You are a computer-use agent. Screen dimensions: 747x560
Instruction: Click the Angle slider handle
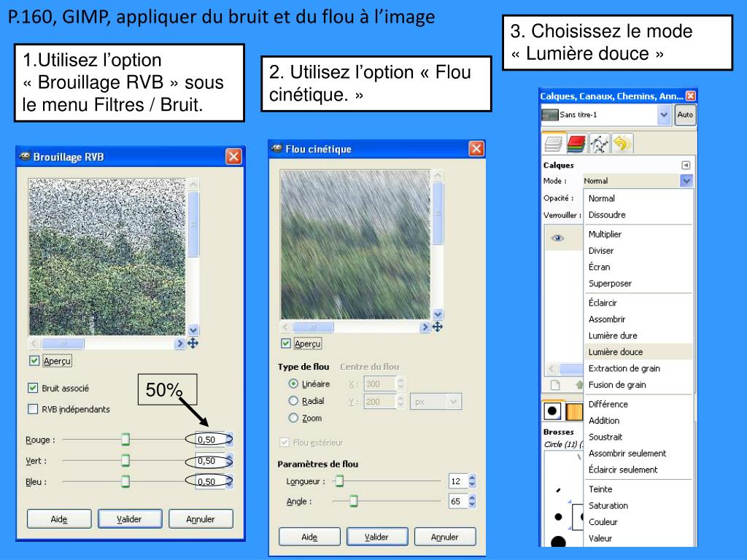tap(354, 501)
